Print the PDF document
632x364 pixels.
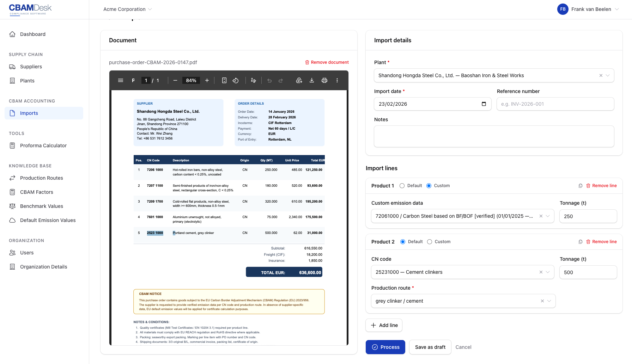pyautogui.click(x=324, y=80)
